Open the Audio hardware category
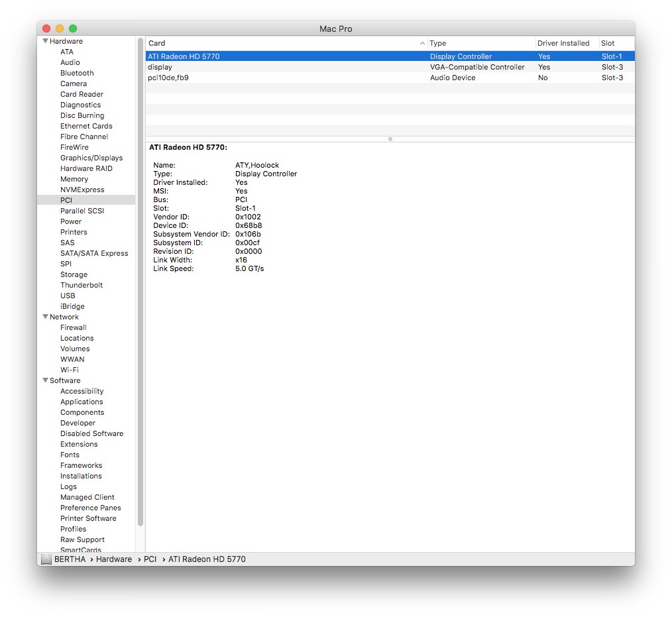This screenshot has width=672, height=619. coord(70,62)
